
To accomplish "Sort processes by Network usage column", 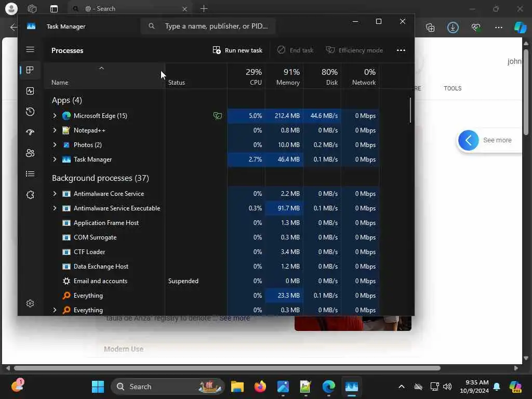I will point(360,76).
